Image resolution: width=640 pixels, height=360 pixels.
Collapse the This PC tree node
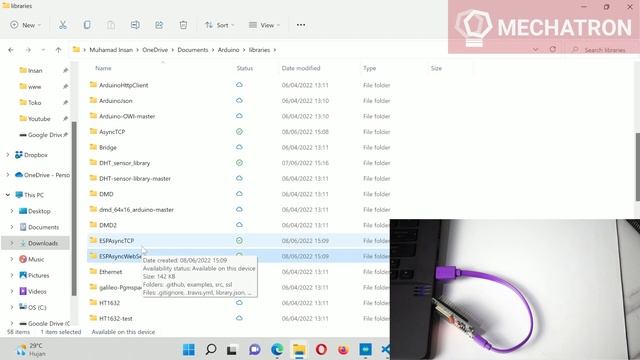click(x=8, y=195)
